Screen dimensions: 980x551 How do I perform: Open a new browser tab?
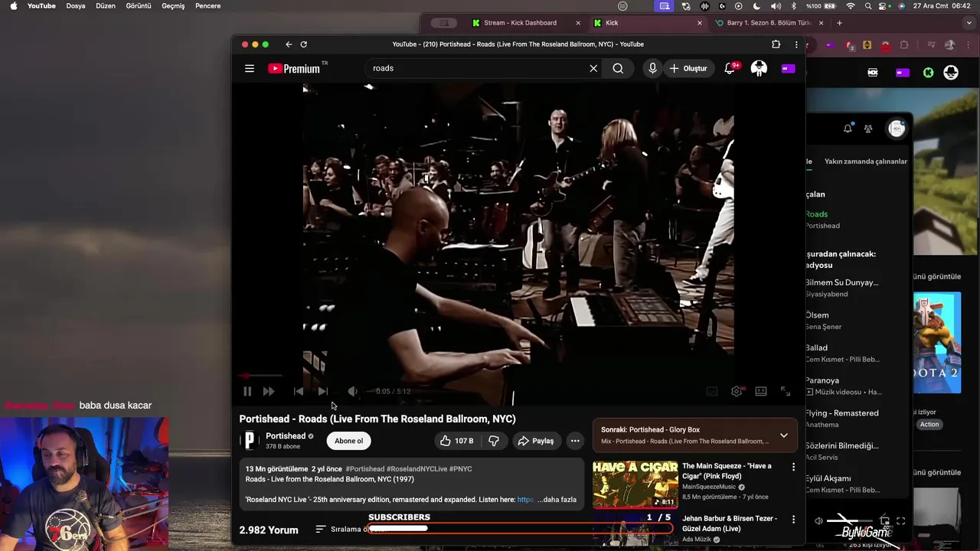839,23
